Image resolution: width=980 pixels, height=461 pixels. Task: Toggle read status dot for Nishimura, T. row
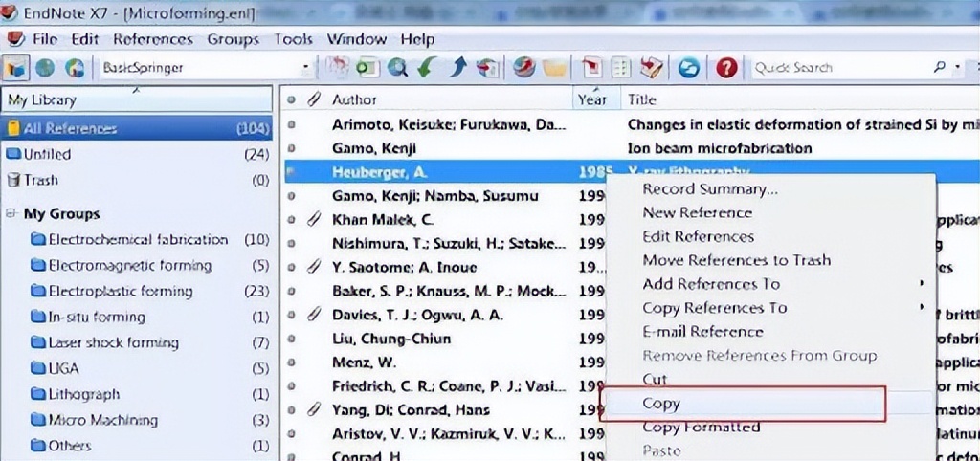click(291, 244)
